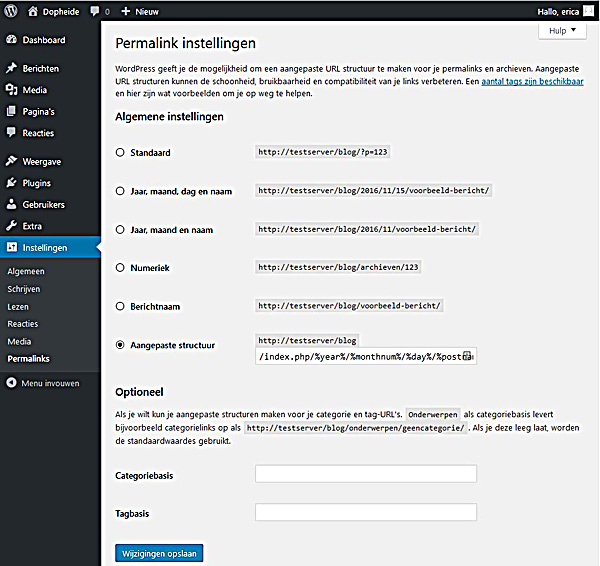The image size is (600, 566).
Task: Go to Reacties settings submenu
Action: coord(23,324)
